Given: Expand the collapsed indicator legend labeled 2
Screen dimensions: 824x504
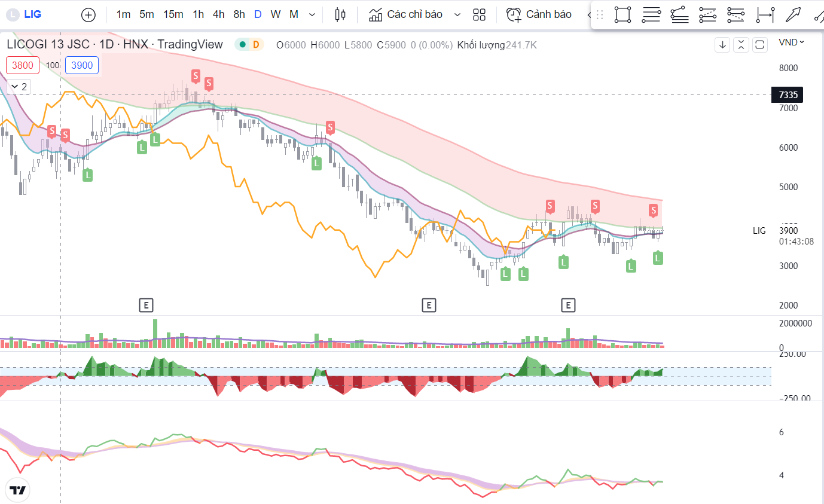Looking at the screenshot, I should pos(19,87).
